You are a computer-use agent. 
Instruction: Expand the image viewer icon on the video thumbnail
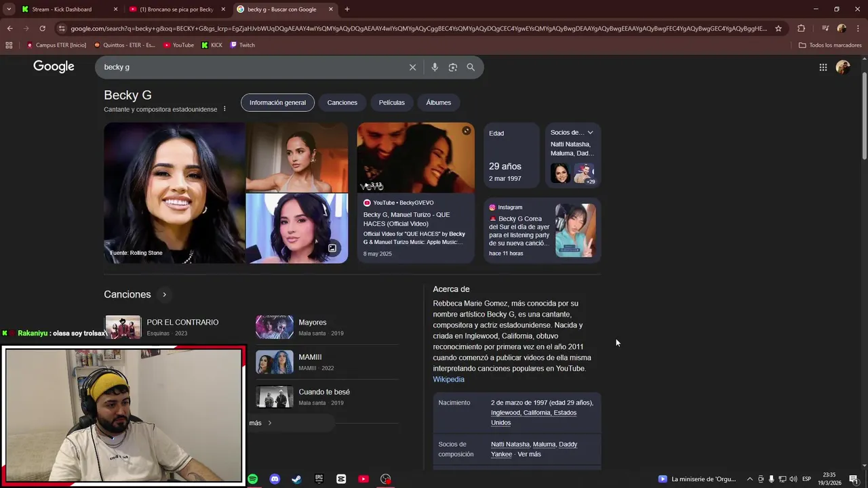(467, 131)
